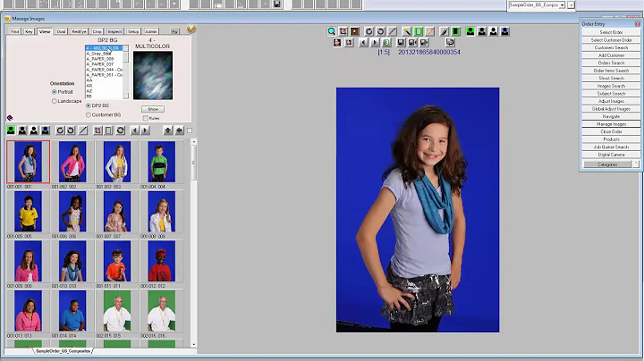The height and width of the screenshot is (361, 644).
Task: Select the DP2 BG radio button
Action: point(89,105)
